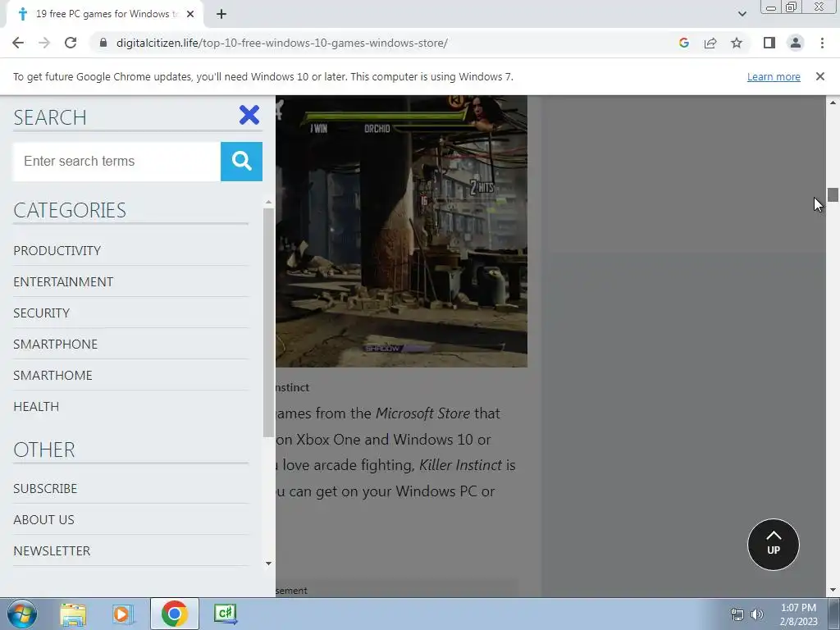Screen dimensions: 840x630
Task: Open the Smartphone category
Action: [x=55, y=344]
